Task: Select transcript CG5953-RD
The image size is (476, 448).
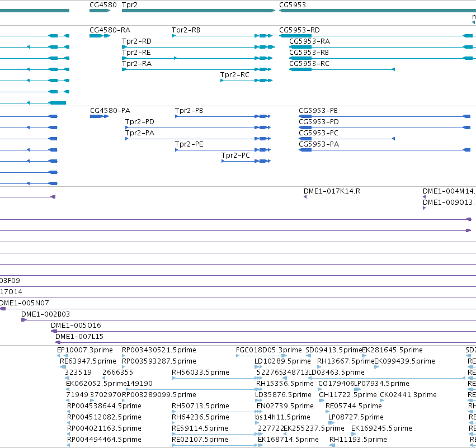Action: pyautogui.click(x=299, y=30)
